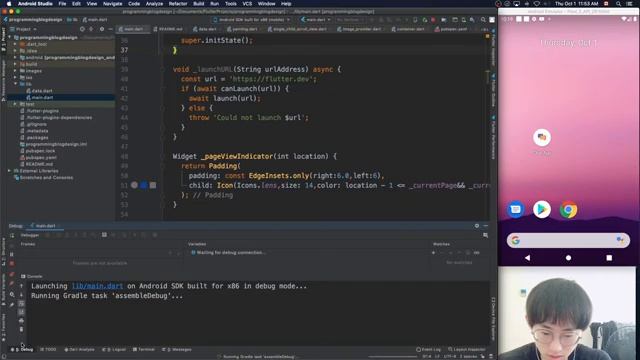Open the round app icon on emulator home screen
This screenshot has width=640, height=360.
542,138
